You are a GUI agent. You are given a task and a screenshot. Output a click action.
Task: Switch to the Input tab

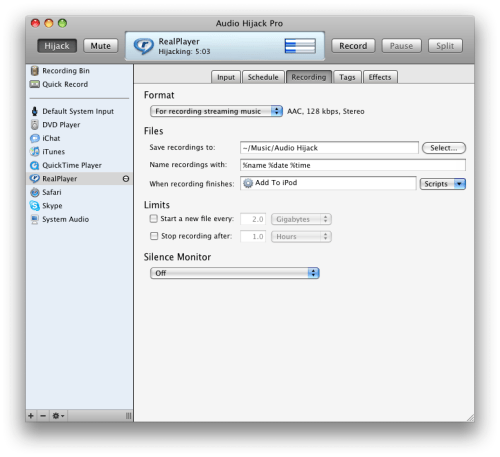pyautogui.click(x=226, y=77)
